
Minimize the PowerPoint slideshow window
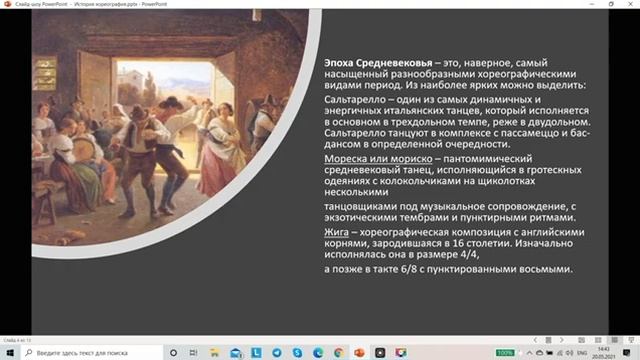point(592,4)
